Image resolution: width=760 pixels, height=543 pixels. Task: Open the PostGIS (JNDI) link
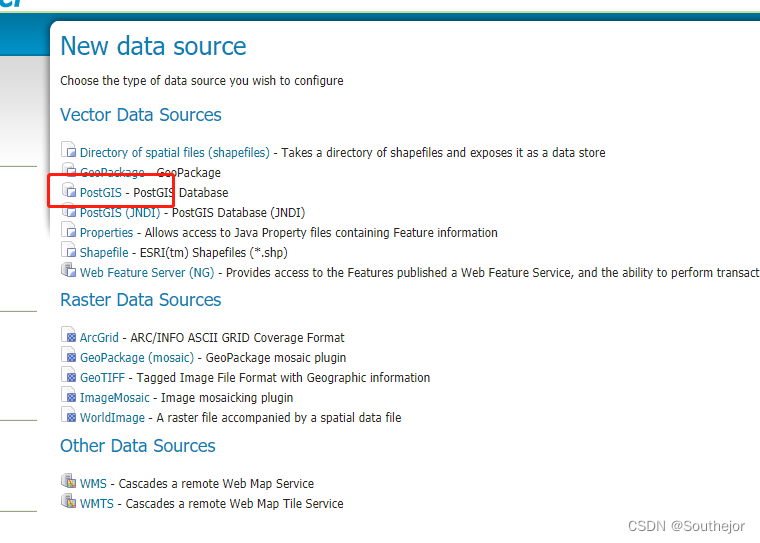pyautogui.click(x=120, y=213)
